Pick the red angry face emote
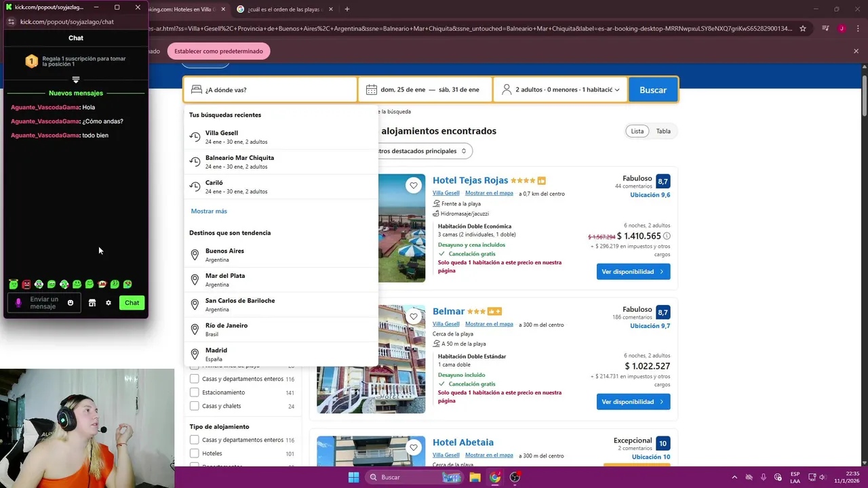The height and width of the screenshot is (488, 868). click(26, 284)
